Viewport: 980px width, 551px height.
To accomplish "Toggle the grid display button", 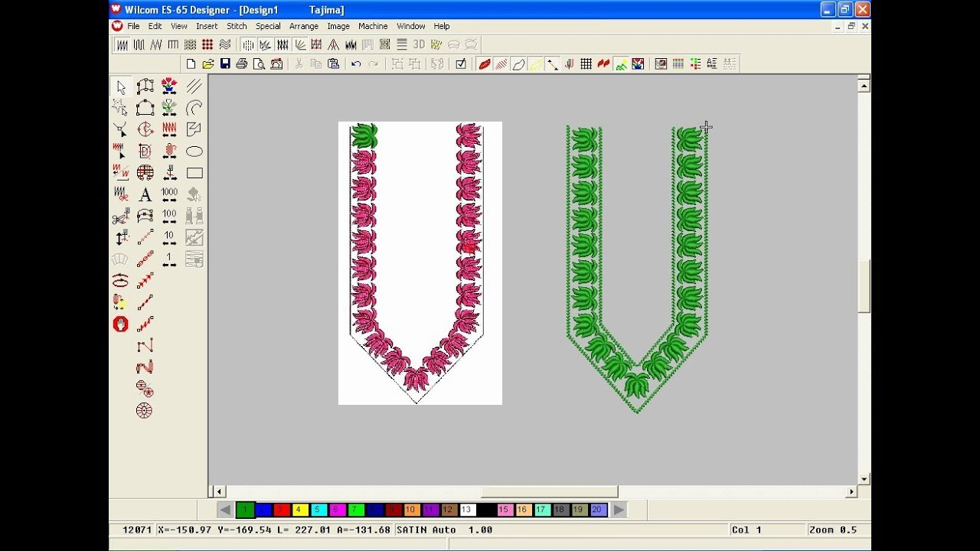I will 586,64.
